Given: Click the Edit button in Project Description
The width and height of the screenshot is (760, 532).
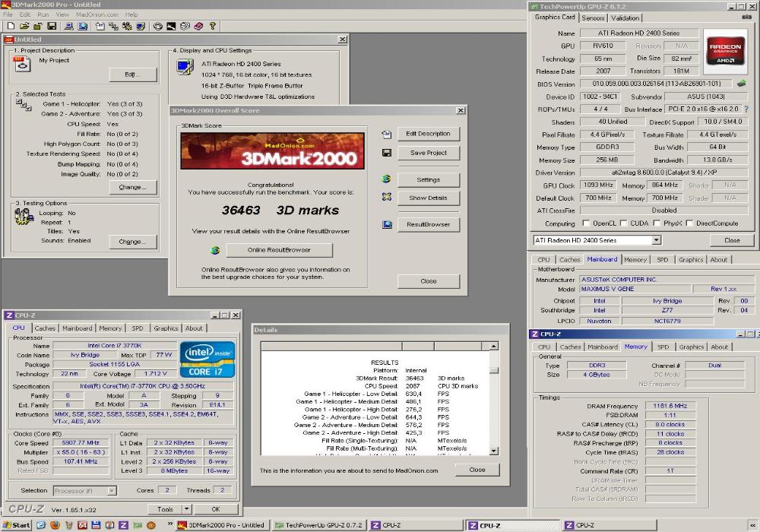Looking at the screenshot, I should [x=132, y=74].
